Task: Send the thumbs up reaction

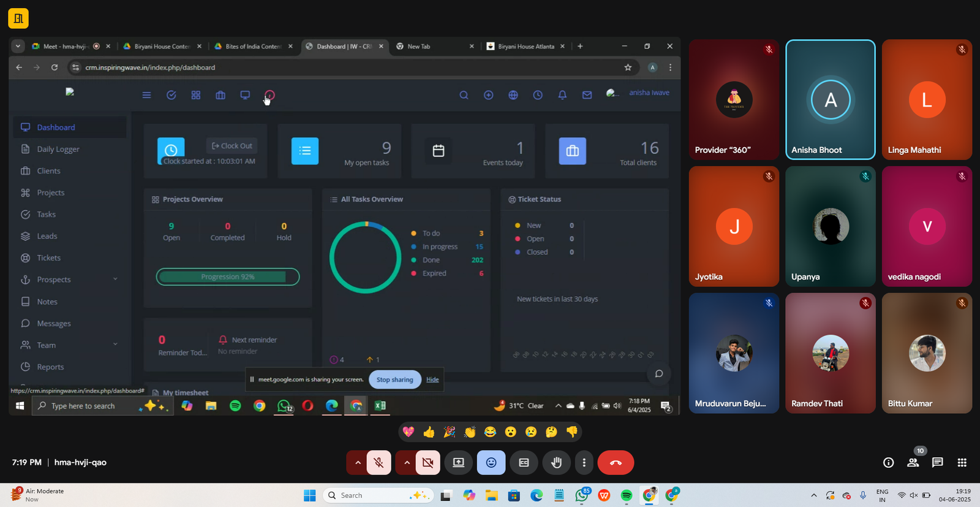Action: coord(429,432)
